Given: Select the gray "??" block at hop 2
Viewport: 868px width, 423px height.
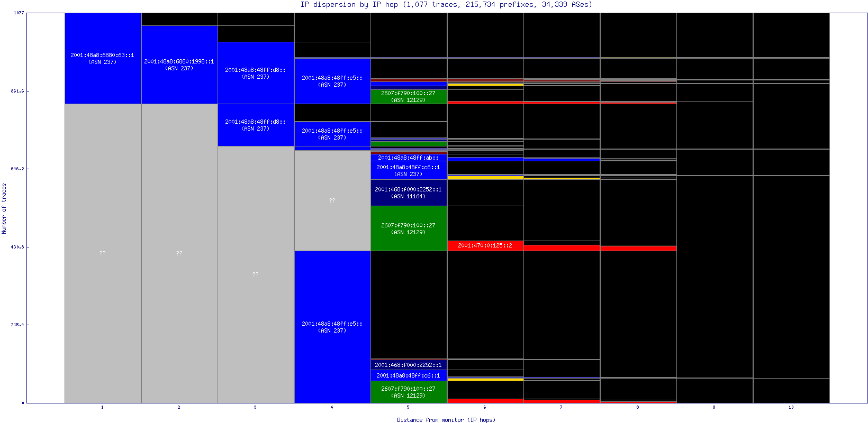Looking at the screenshot, I should coord(179,253).
